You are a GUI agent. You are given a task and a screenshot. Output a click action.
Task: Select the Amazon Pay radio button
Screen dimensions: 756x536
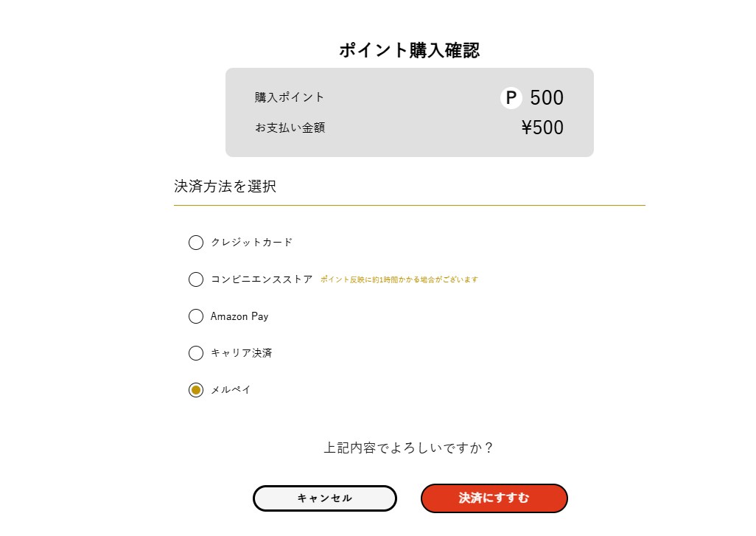click(196, 316)
